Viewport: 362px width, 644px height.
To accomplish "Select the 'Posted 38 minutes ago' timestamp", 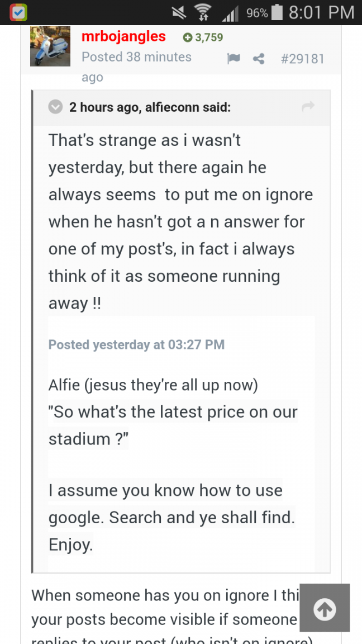I will pos(136,56).
